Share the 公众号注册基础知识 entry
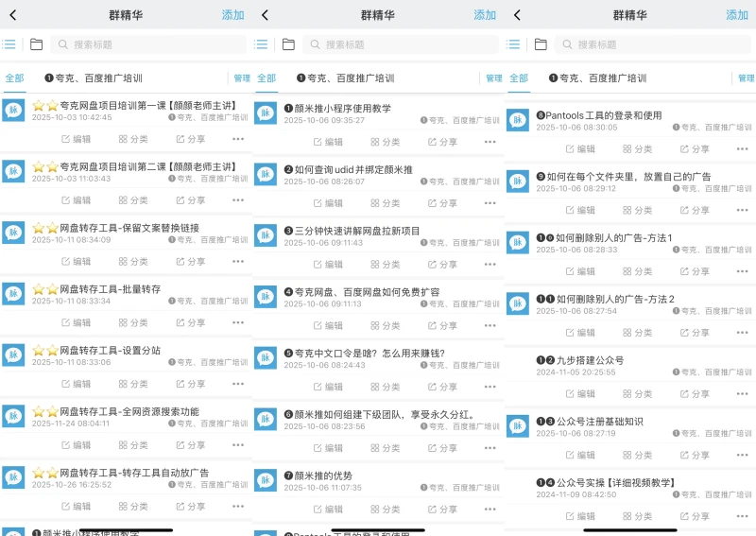 (x=695, y=456)
